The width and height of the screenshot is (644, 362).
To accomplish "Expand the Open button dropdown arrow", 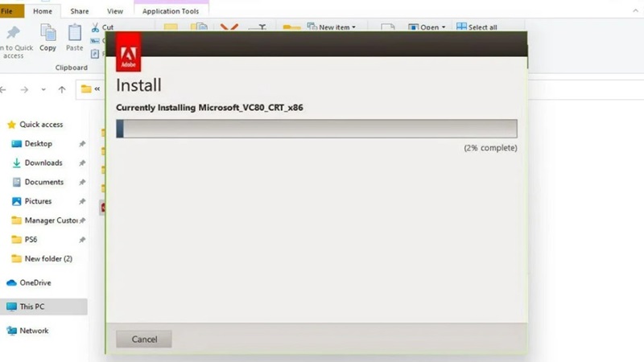I will click(x=443, y=27).
